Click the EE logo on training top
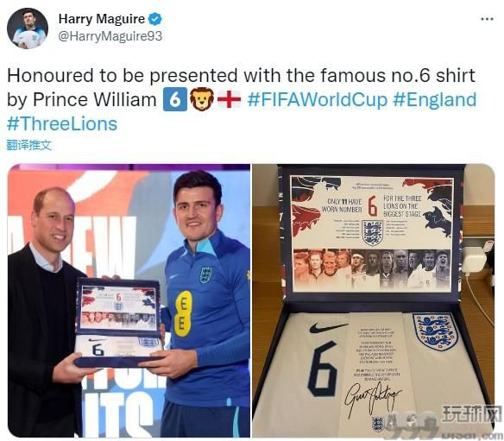 point(183,314)
